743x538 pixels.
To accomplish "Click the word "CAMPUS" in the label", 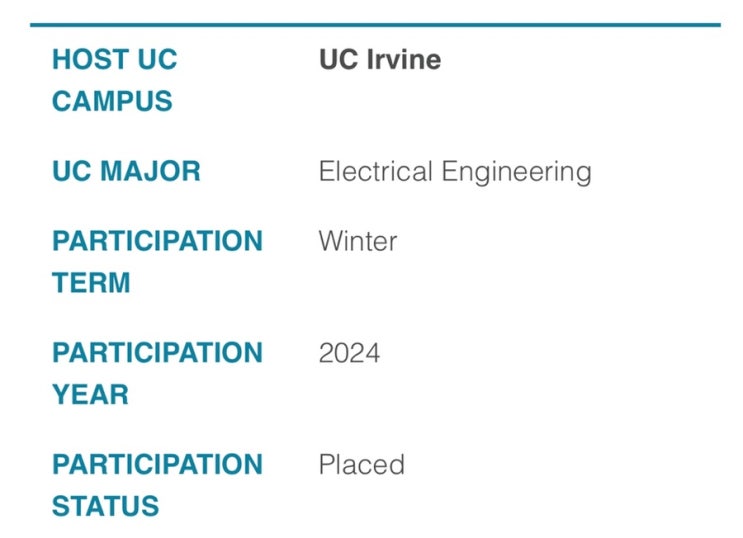I will point(112,101).
